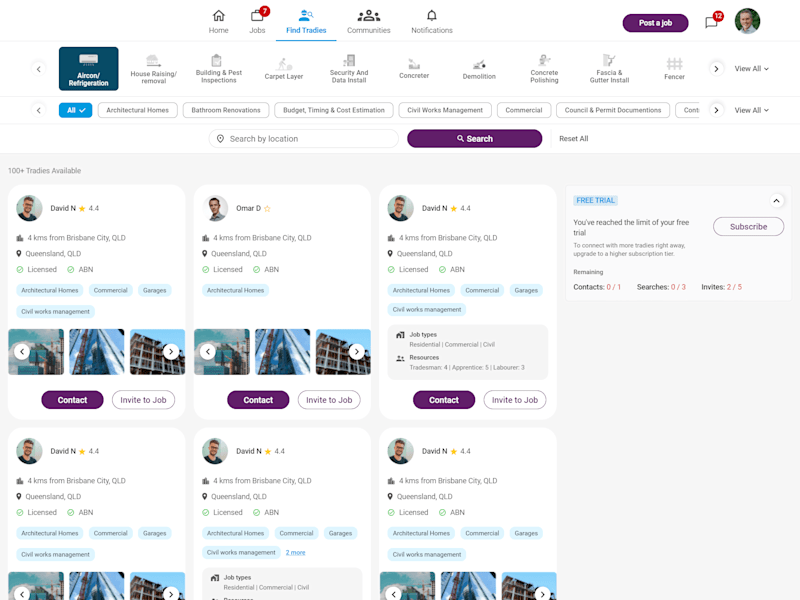Click the FREE TRIAL label
Screen dimensions: 800x600
595,201
